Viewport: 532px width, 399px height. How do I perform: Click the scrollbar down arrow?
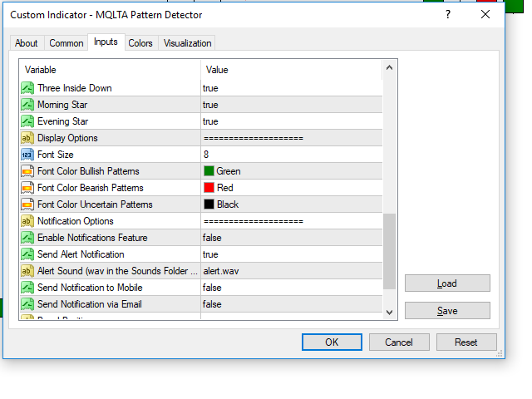390,313
